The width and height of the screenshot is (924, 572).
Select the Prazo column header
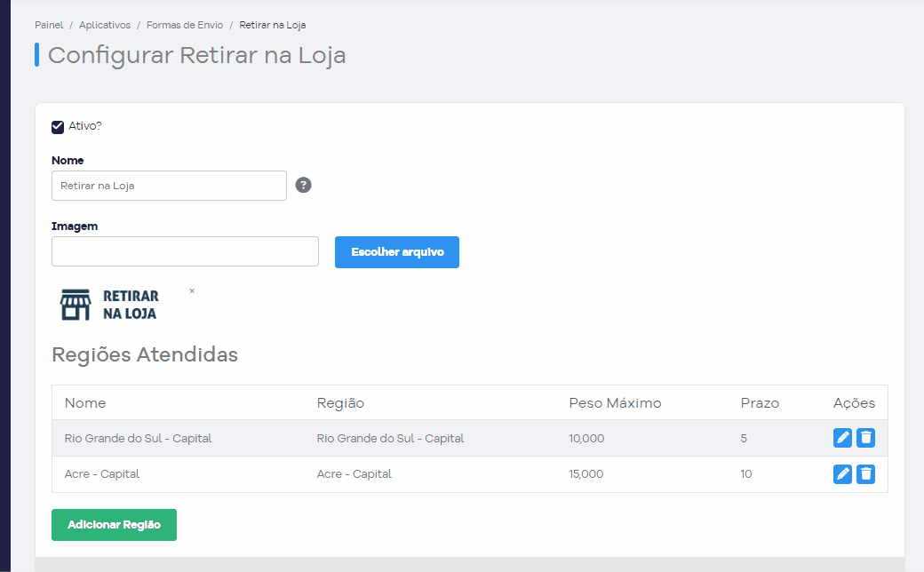[760, 403]
